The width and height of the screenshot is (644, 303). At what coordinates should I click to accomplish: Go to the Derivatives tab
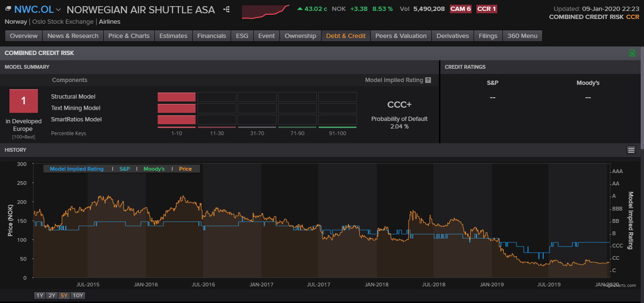point(453,36)
